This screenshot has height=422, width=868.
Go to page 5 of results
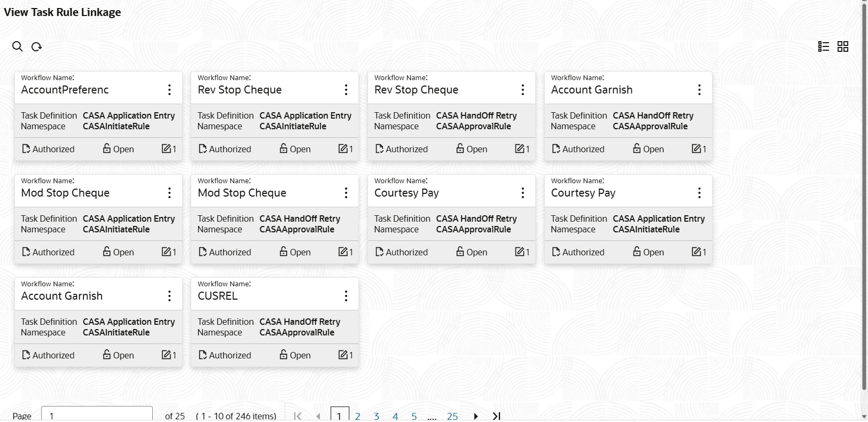414,416
